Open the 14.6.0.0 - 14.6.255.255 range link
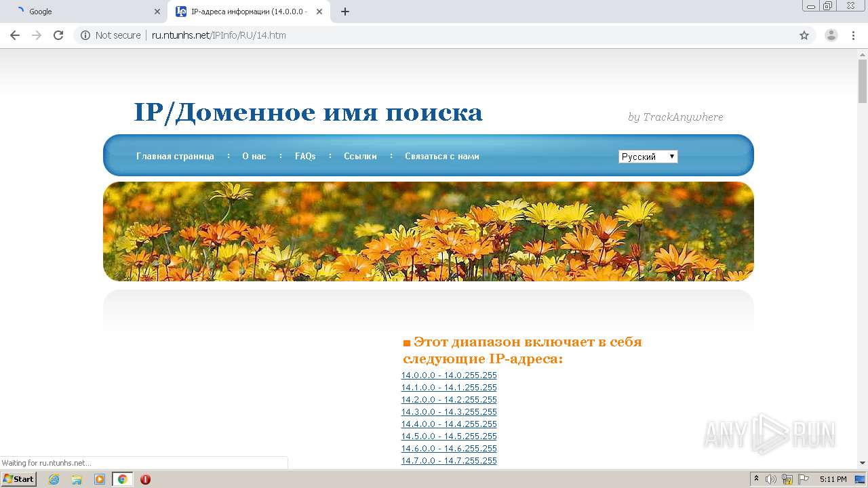The image size is (868, 488). (449, 449)
